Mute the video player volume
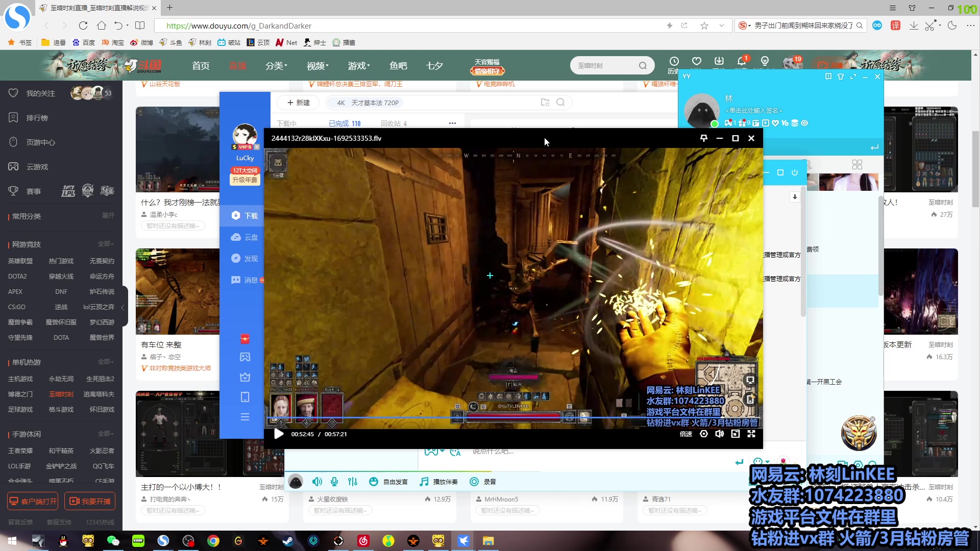 click(720, 434)
